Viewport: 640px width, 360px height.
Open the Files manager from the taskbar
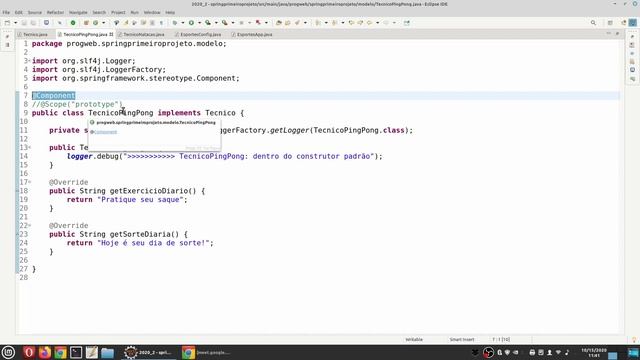tap(107, 352)
